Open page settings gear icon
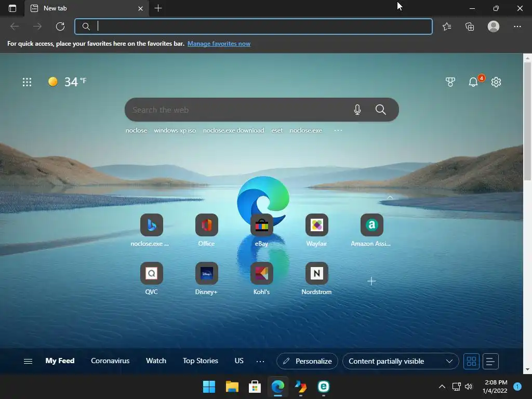Image resolution: width=532 pixels, height=399 pixels. (496, 82)
